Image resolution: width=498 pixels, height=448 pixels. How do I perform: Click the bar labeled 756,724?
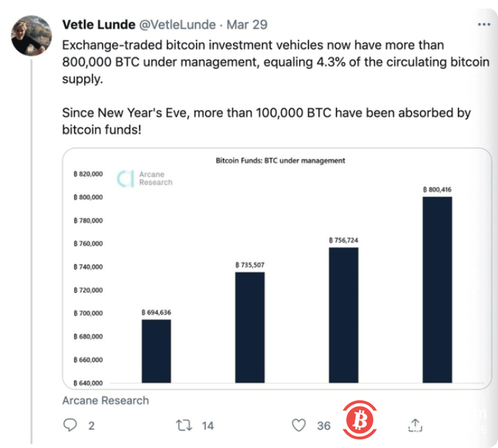[x=343, y=314]
